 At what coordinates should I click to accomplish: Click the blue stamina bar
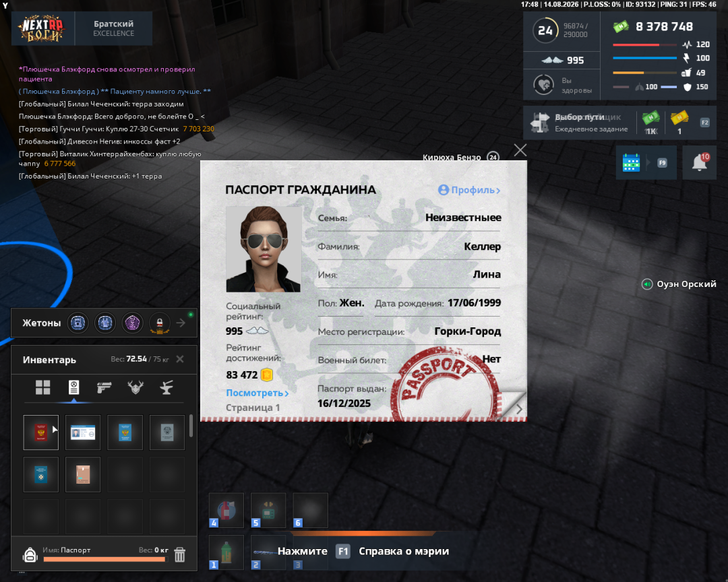click(644, 58)
